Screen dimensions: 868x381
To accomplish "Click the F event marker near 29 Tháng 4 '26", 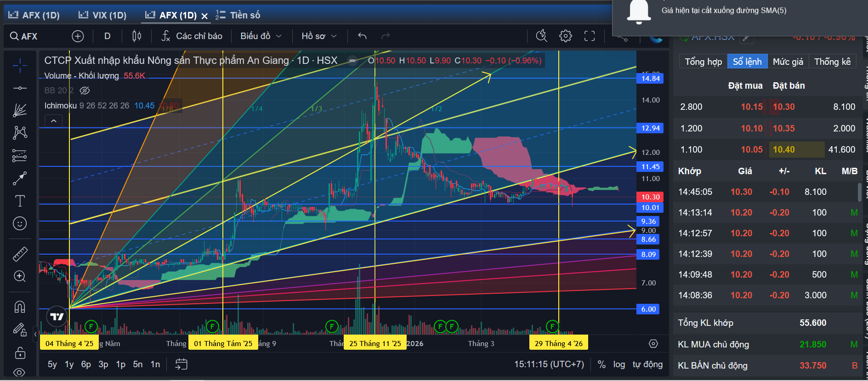I will pos(552,327).
